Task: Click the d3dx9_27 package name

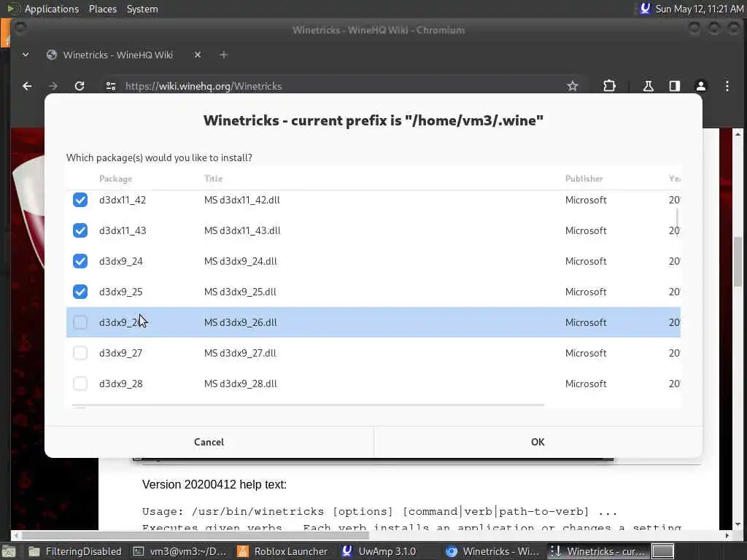Action: coord(120,353)
